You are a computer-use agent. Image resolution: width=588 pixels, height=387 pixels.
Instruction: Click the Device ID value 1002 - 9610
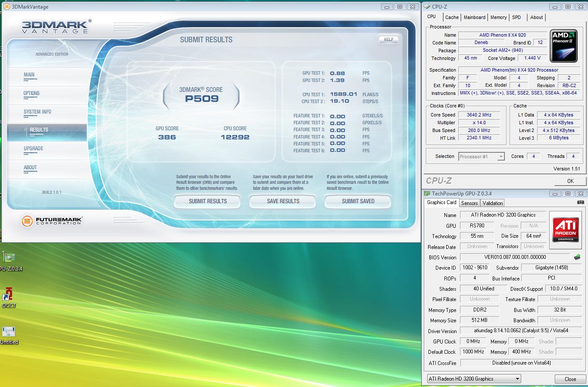click(475, 267)
